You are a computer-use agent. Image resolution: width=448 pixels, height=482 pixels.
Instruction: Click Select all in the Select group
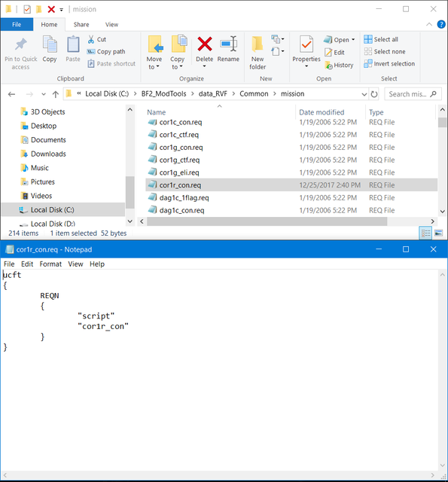(x=381, y=39)
